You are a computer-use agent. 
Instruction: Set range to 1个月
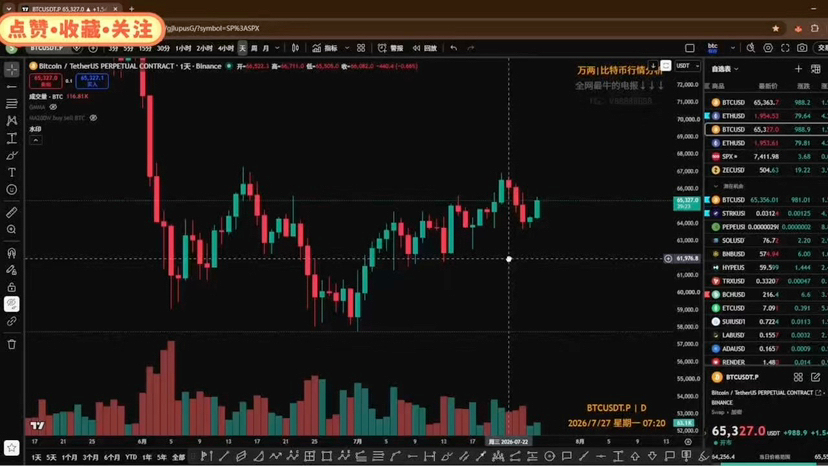pyautogui.click(x=69, y=457)
